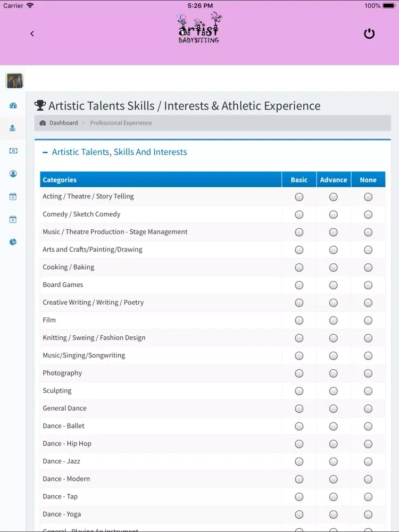The image size is (399, 532).
Task: Click the minus icon beside Artistic Talents
Action: coord(45,152)
